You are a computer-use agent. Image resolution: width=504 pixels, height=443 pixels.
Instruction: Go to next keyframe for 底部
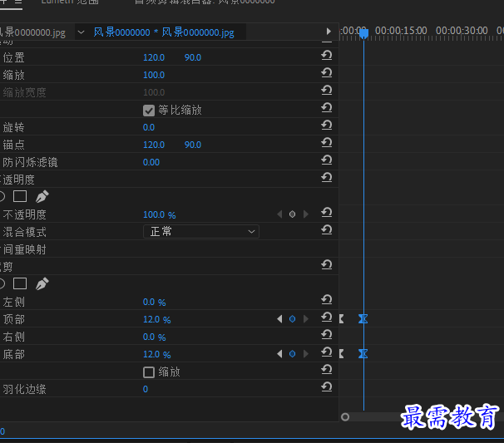click(306, 354)
